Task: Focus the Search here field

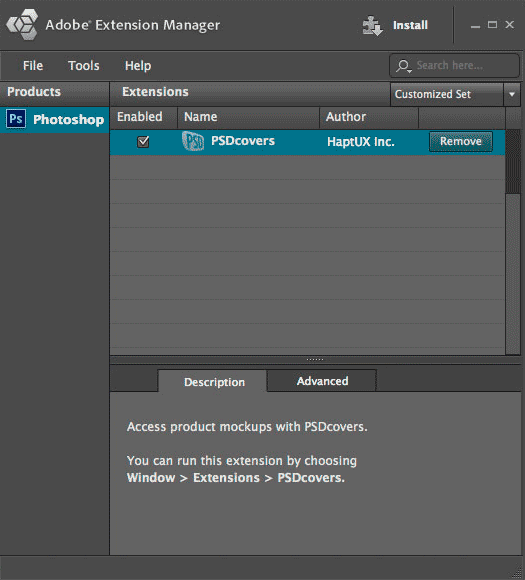Action: (x=454, y=65)
